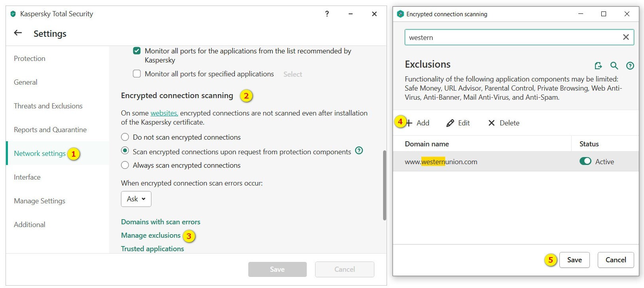Delete the selected exclusion
This screenshot has width=644, height=288.
coord(504,123)
